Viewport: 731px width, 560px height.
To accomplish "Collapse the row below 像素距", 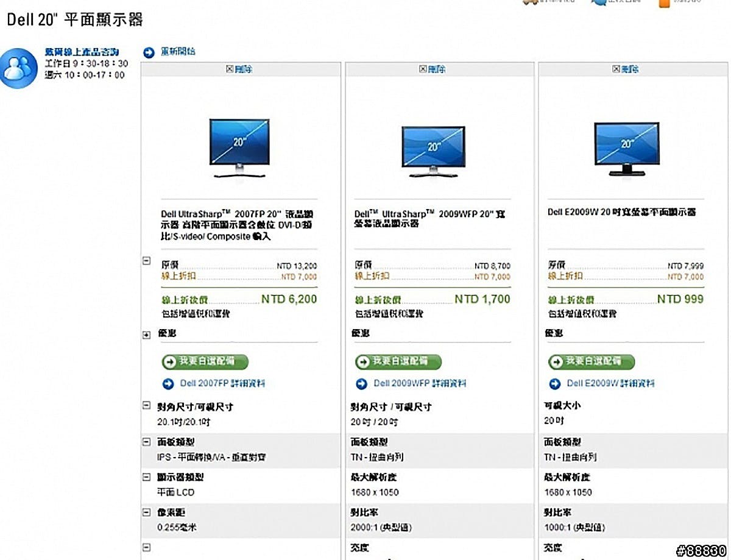I will point(146,547).
